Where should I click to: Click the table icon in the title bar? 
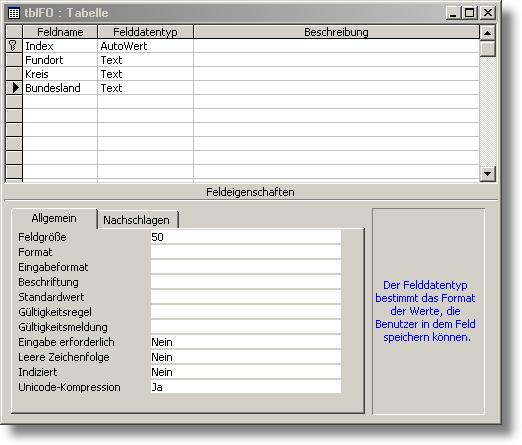point(14,13)
